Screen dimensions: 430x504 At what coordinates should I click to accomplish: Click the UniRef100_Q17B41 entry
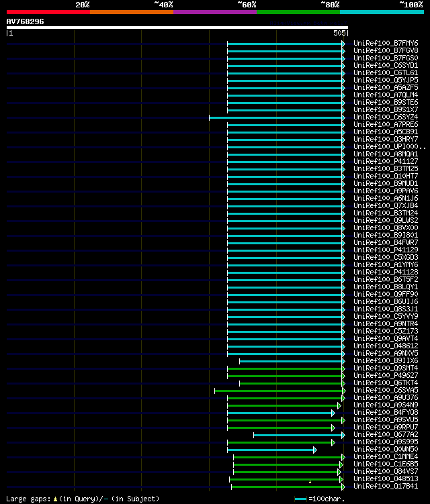[386, 487]
